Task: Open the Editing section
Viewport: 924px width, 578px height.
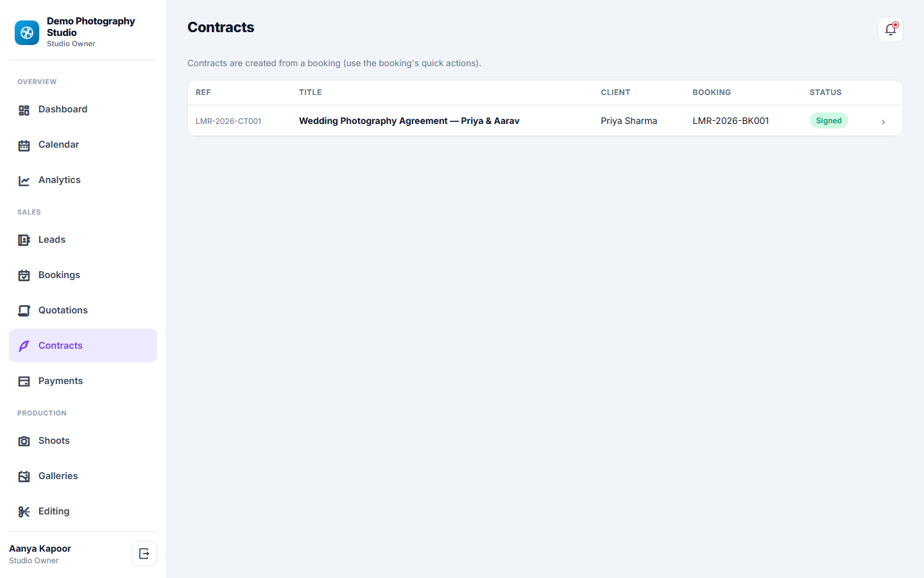Action: pyautogui.click(x=83, y=511)
